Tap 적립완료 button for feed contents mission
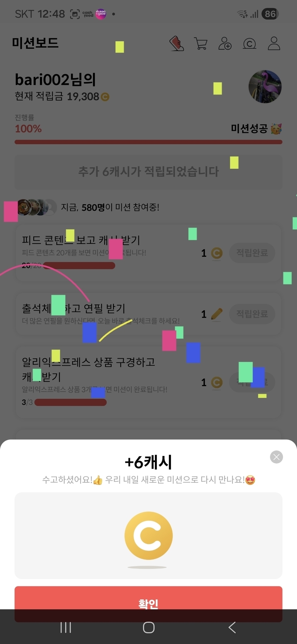Viewport: 297px width, 644px height. (252, 253)
